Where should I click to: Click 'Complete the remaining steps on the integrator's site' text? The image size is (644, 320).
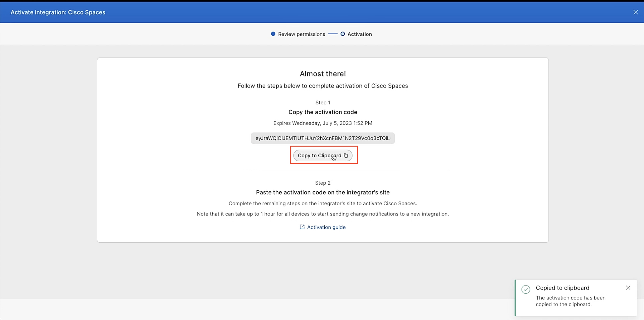coord(323,203)
